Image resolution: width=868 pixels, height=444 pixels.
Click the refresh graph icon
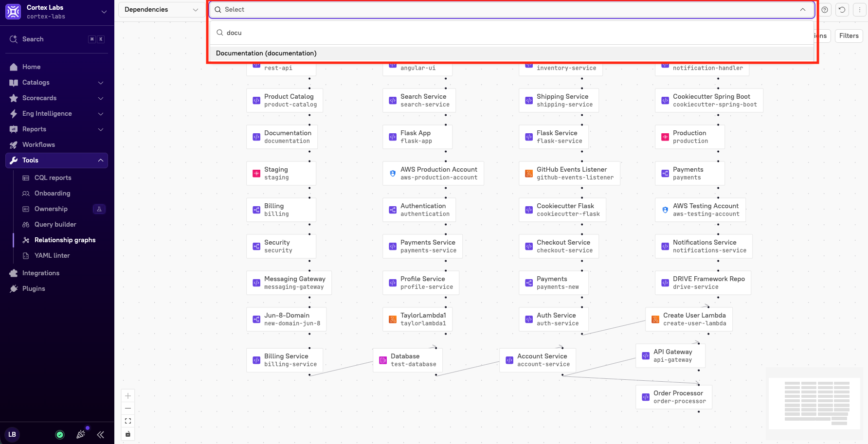point(842,10)
